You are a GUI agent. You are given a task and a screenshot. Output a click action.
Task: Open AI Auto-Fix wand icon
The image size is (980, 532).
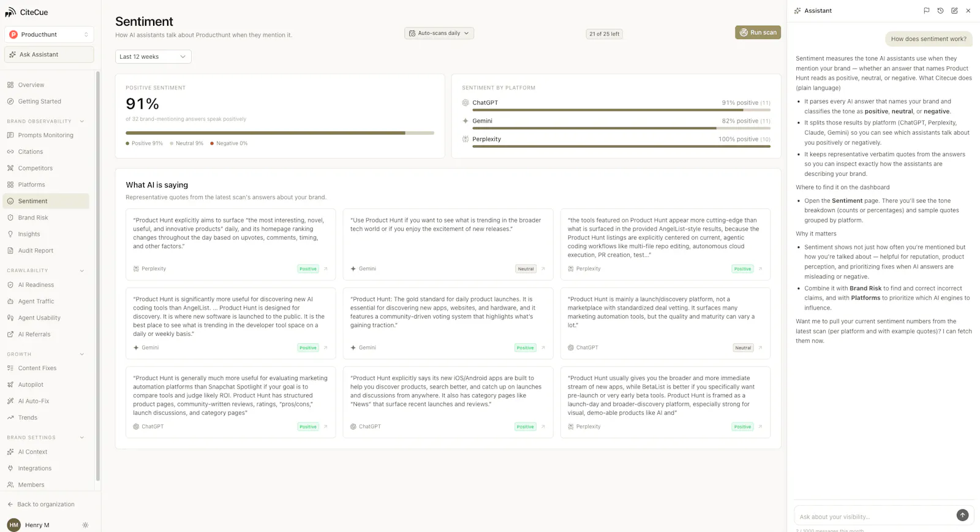pyautogui.click(x=10, y=401)
